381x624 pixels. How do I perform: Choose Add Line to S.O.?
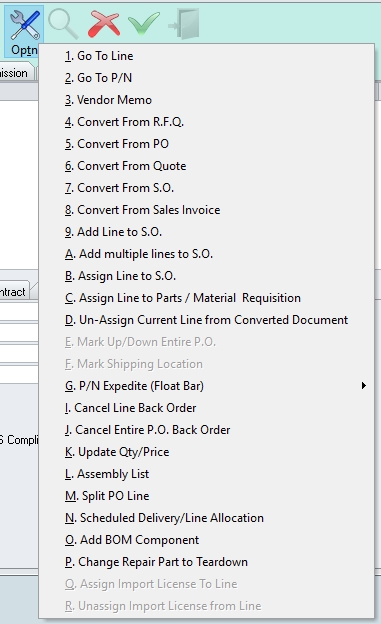point(206,232)
